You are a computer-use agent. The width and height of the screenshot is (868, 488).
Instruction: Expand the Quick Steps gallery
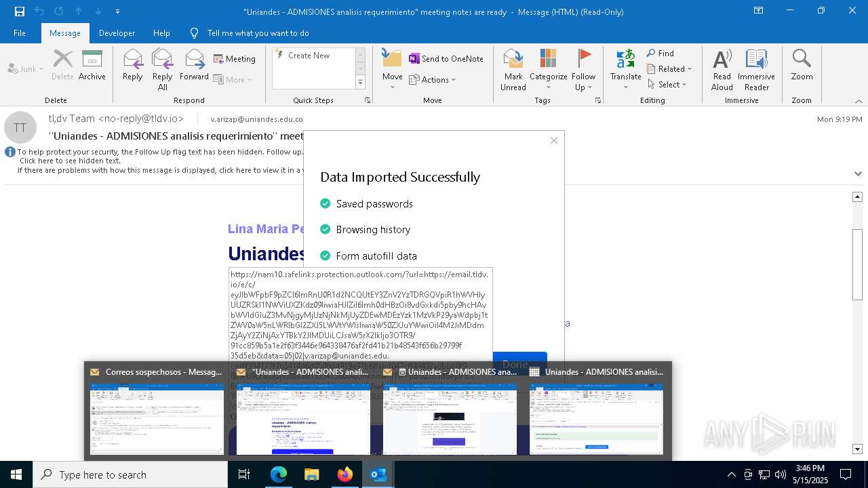(360, 83)
